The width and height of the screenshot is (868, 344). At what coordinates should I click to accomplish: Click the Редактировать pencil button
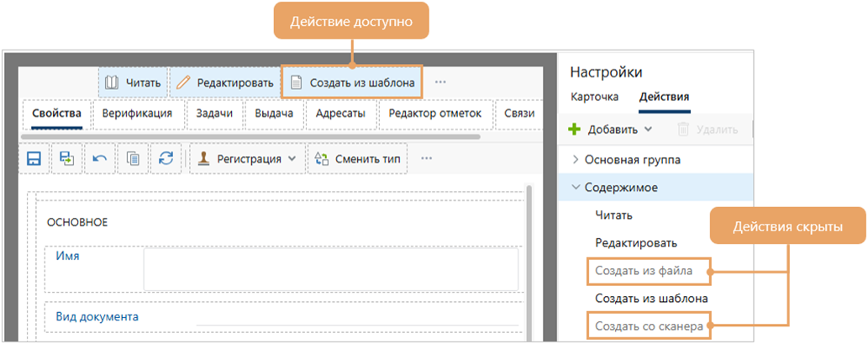coord(224,82)
